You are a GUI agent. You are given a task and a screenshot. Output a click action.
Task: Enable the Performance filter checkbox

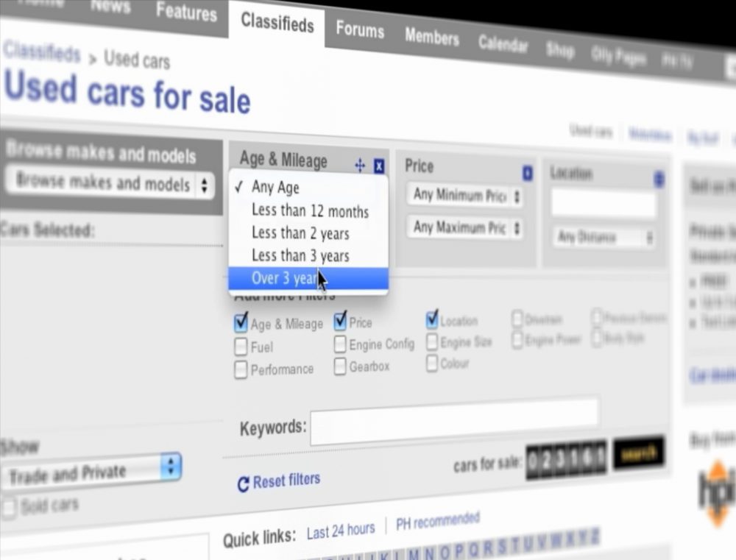pos(241,369)
